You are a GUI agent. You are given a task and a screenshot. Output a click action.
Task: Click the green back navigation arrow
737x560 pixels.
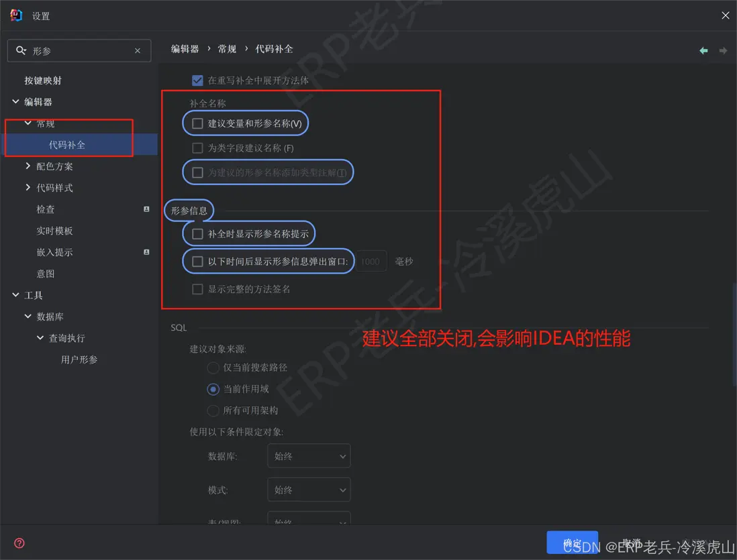(x=703, y=50)
